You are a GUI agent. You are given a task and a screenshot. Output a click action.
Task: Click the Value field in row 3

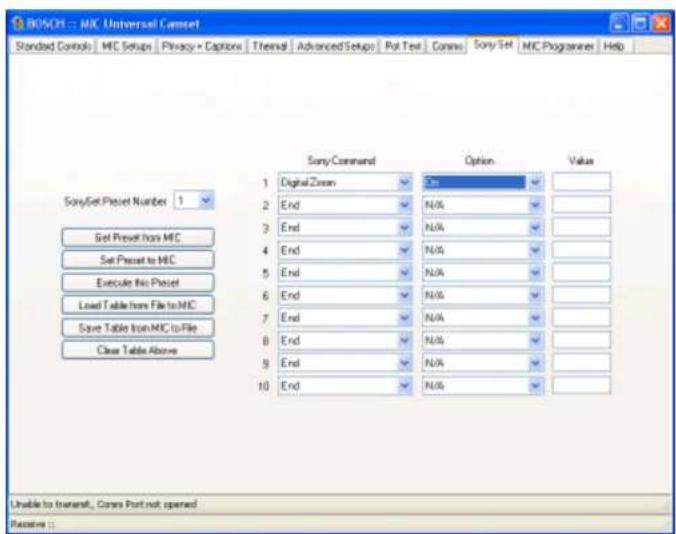pos(582,228)
